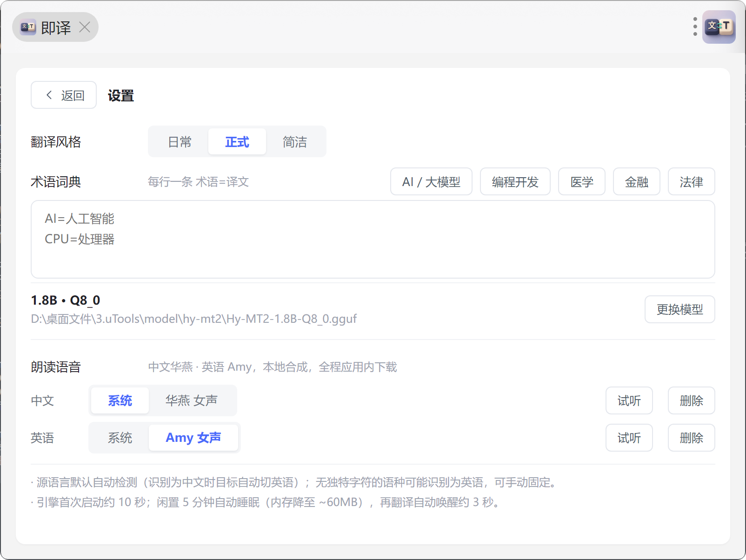Load the 金融 glossary preset
Screen dimensions: 746x560
[637, 182]
